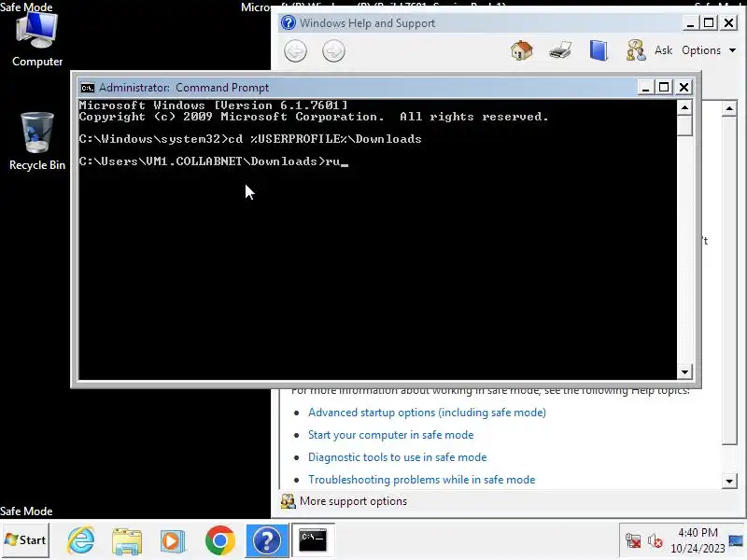Launch Google Chrome from taskbar
This screenshot has width=747, height=560.
point(220,540)
